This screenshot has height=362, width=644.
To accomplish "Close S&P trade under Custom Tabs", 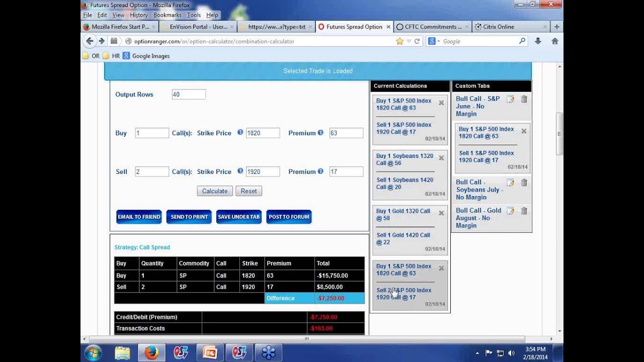I will click(x=524, y=131).
